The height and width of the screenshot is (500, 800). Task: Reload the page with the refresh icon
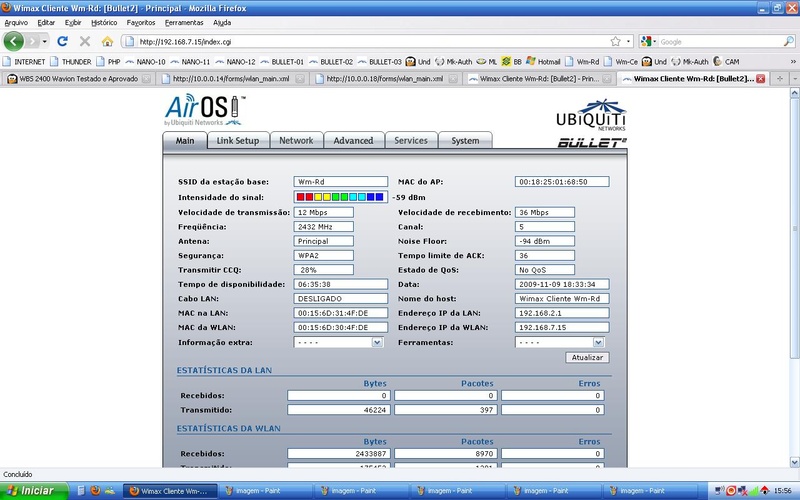[62, 41]
